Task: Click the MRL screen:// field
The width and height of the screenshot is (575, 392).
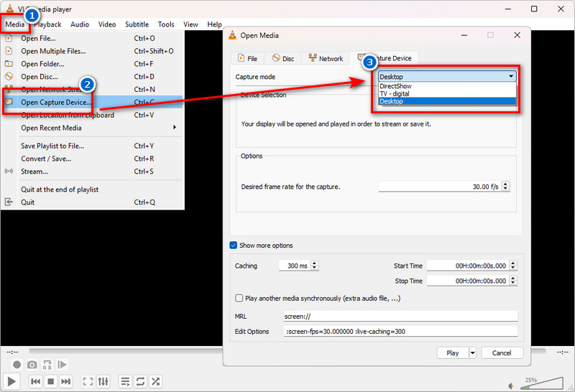Action: click(x=400, y=316)
